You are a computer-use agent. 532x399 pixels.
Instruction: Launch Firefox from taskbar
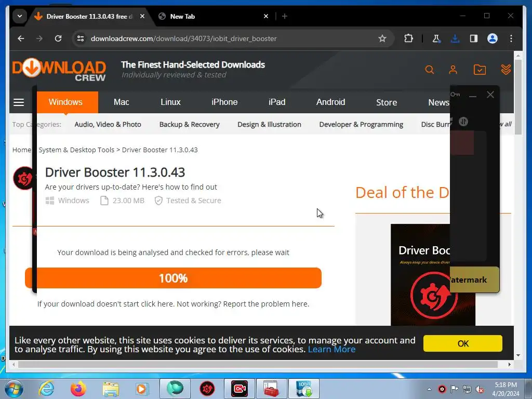point(78,389)
